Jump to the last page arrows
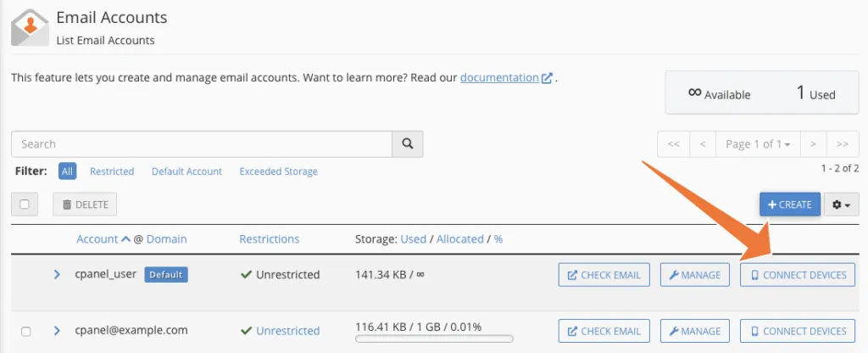This screenshot has width=868, height=353. 842,144
